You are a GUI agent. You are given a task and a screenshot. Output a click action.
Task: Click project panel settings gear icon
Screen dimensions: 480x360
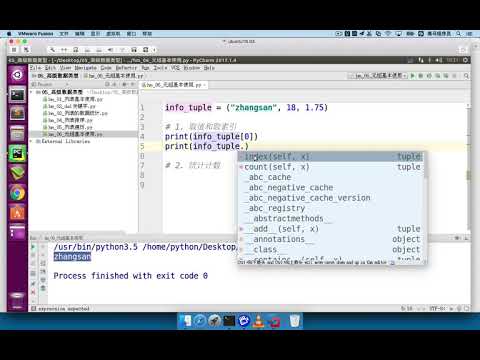[126, 84]
